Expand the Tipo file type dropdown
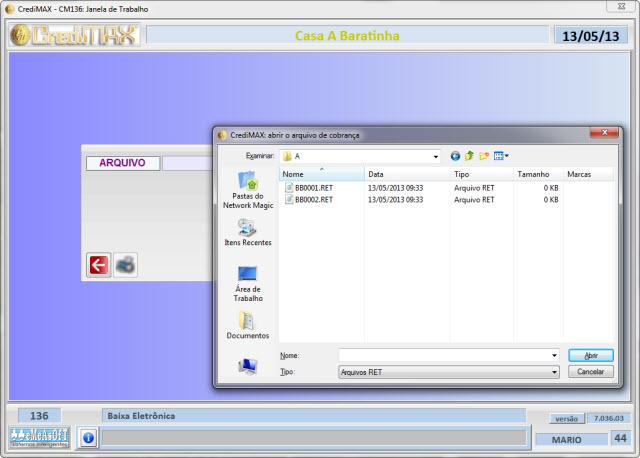Viewport: 640px width, 458px height. tap(554, 372)
